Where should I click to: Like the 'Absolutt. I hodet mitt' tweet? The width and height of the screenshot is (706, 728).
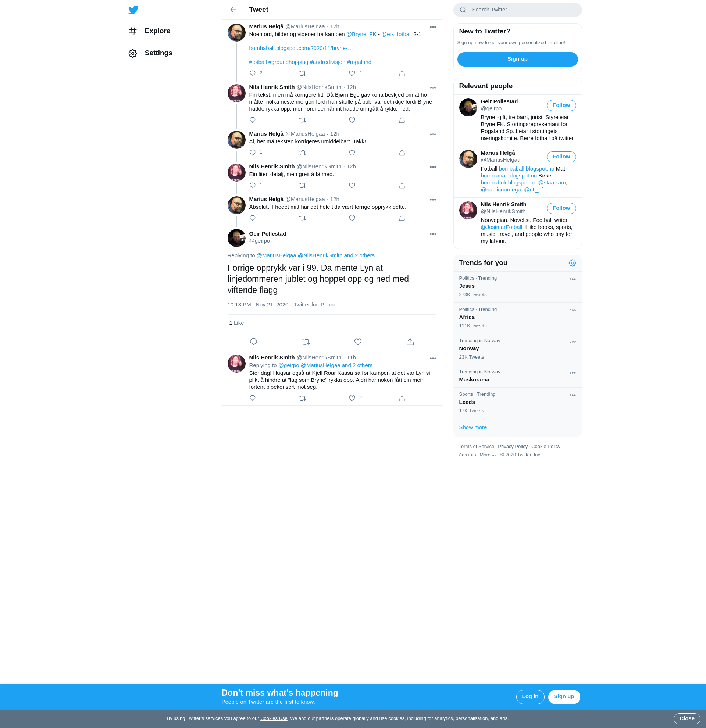coord(352,218)
